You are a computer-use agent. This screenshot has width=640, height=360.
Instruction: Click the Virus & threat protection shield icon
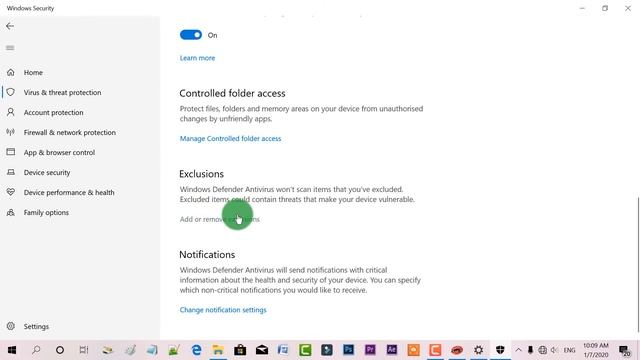[11, 92]
